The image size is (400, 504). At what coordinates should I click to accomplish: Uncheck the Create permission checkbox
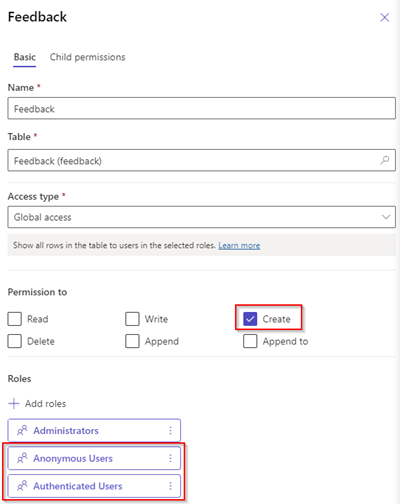[x=250, y=319]
